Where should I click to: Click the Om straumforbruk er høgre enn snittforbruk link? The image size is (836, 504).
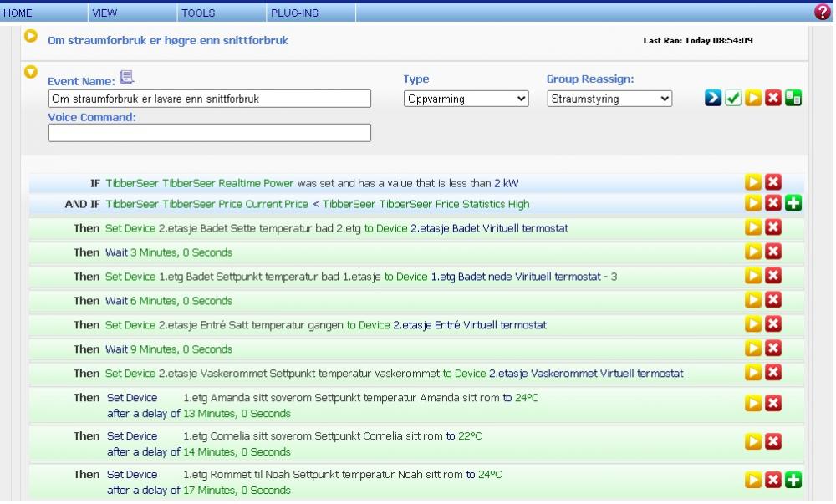click(x=167, y=40)
